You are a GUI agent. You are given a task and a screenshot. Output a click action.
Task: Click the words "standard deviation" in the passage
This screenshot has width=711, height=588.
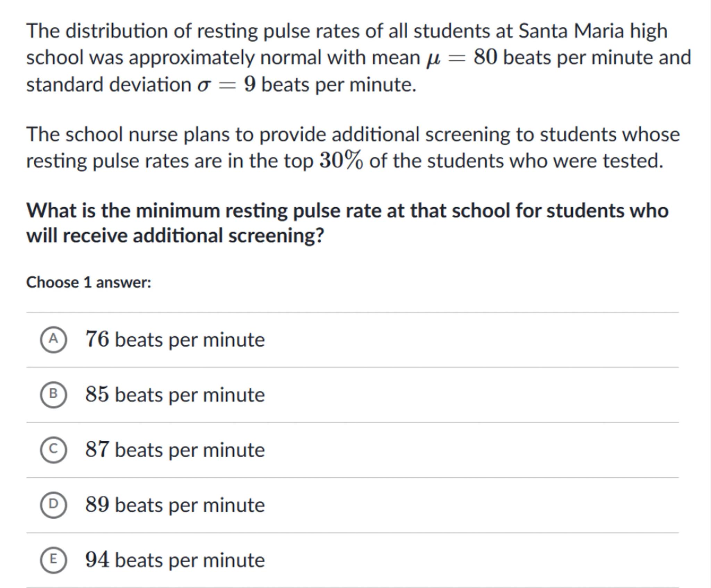pyautogui.click(x=109, y=85)
